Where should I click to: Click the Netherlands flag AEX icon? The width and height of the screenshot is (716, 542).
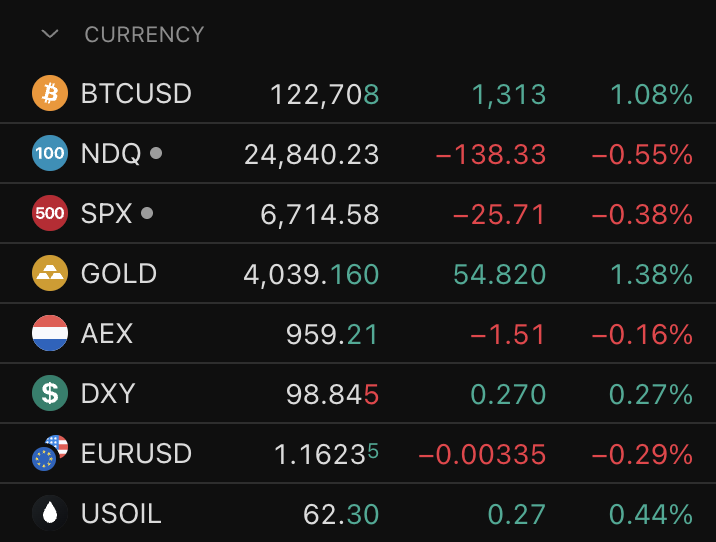tap(49, 334)
